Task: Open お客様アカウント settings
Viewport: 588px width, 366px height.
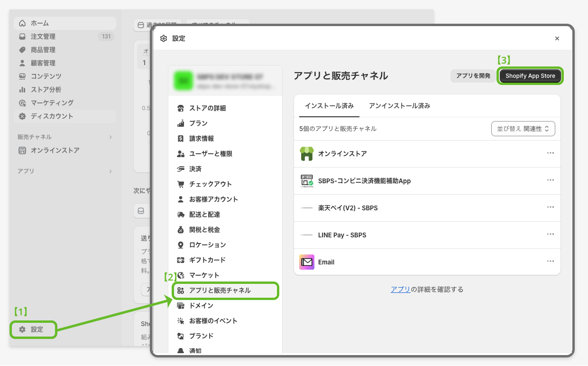Action: point(225,199)
